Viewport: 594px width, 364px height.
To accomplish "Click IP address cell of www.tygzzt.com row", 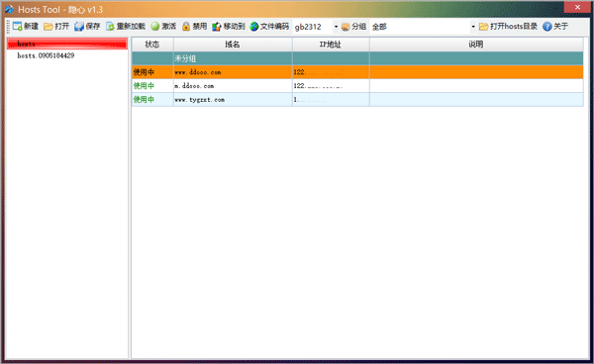I will tap(331, 99).
